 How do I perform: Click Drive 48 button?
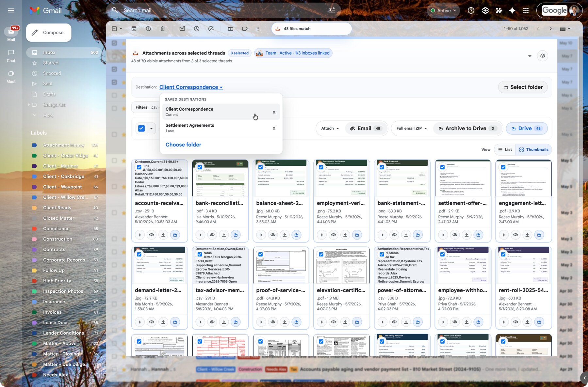(527, 129)
